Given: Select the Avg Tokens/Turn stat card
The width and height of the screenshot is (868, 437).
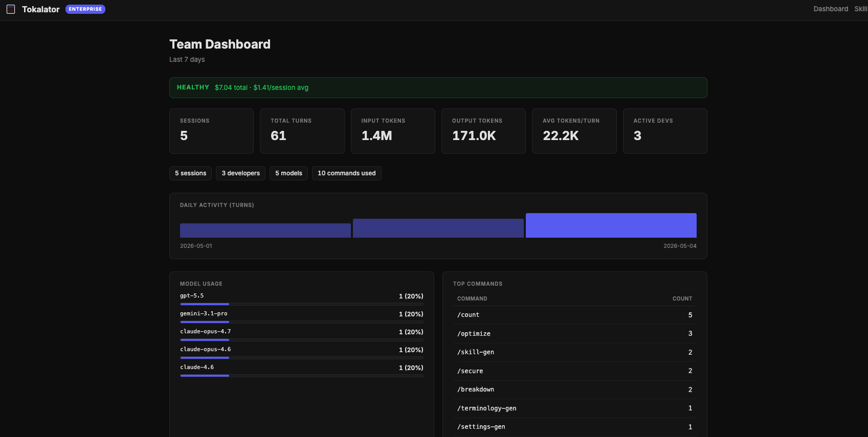Looking at the screenshot, I should click(x=574, y=131).
